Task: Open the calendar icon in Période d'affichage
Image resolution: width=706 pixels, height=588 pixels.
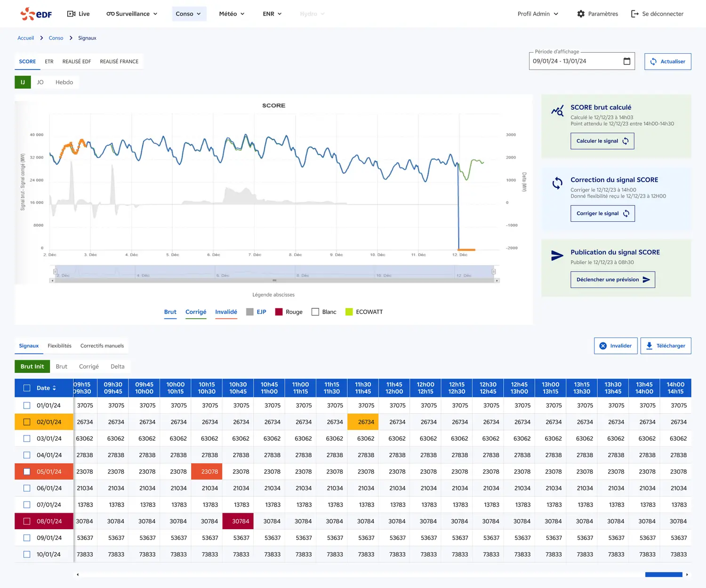Action: click(627, 61)
